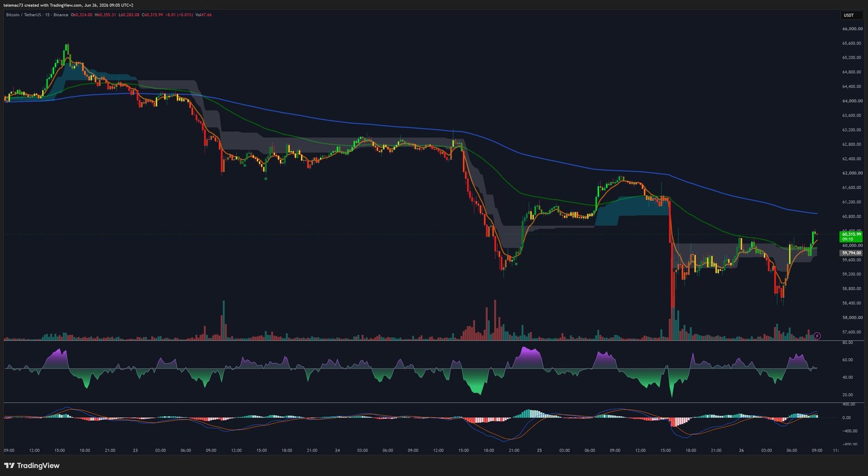This screenshot has height=476, width=868.
Task: Click the 60,800.00 price axis label
Action: 852,216
